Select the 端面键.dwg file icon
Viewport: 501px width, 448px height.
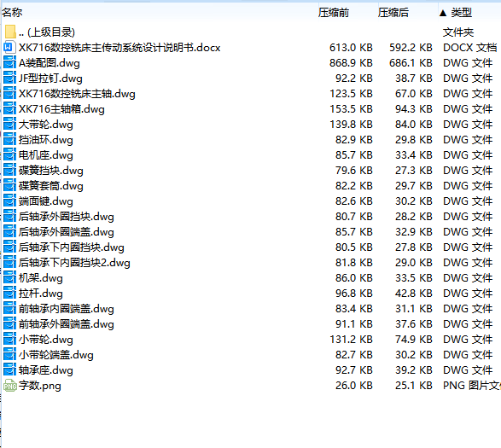click(9, 201)
